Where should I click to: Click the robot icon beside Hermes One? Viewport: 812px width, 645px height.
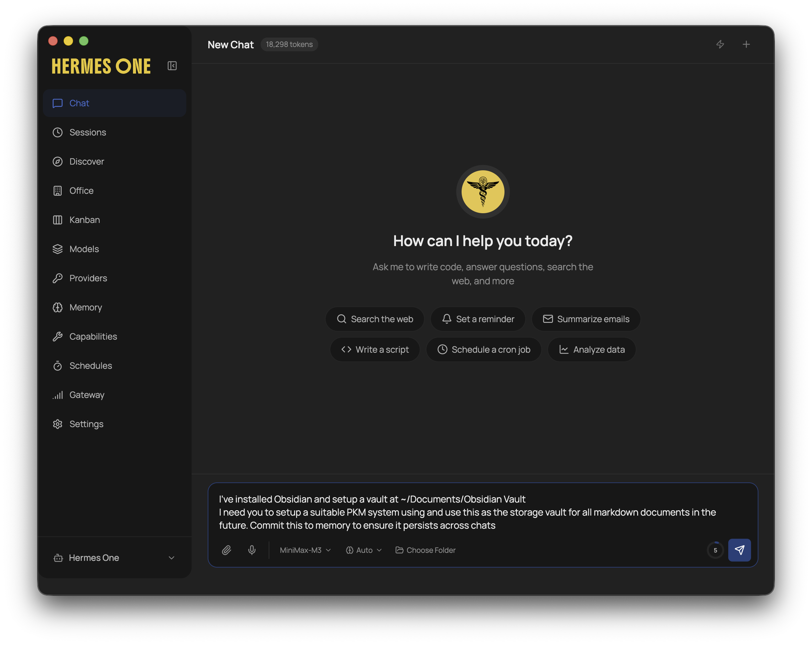58,558
